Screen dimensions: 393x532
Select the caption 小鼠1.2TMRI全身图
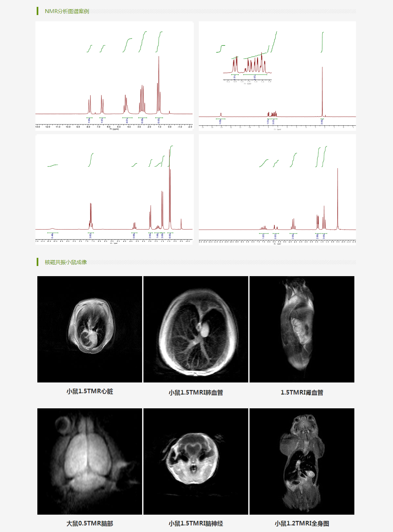coord(302,523)
